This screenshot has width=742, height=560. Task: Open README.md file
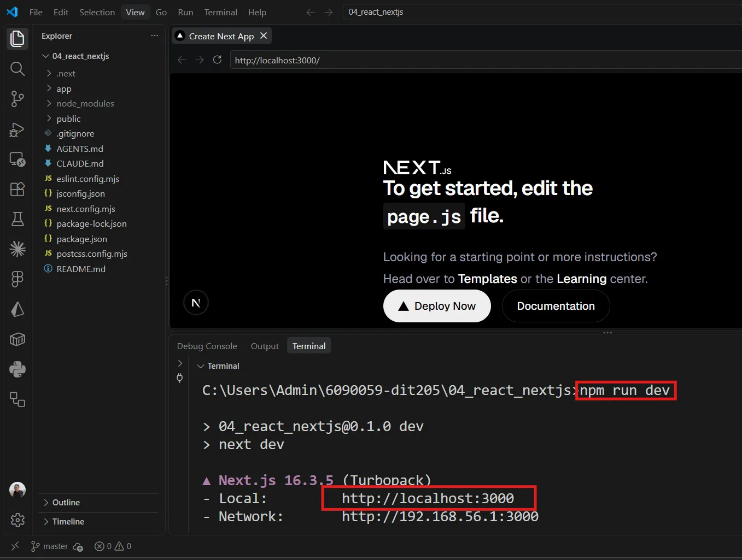81,269
